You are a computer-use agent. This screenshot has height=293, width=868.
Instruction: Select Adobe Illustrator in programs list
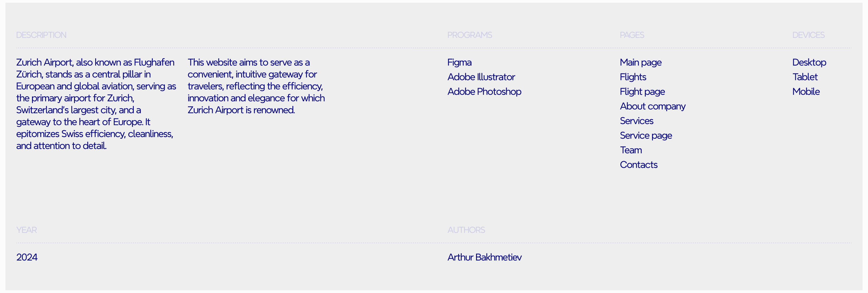(481, 77)
